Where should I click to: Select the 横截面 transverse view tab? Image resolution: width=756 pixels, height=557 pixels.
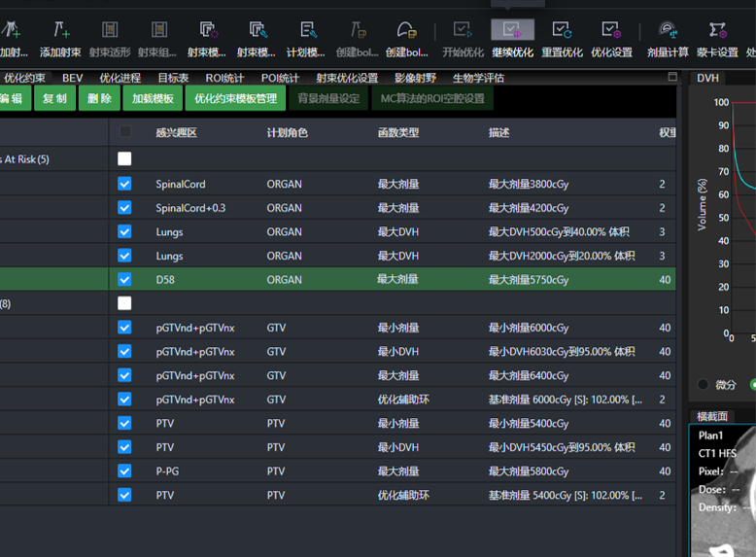(x=712, y=416)
